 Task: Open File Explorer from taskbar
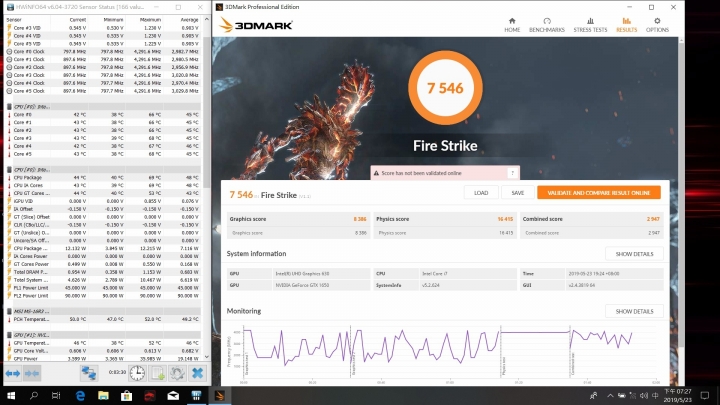click(x=103, y=395)
